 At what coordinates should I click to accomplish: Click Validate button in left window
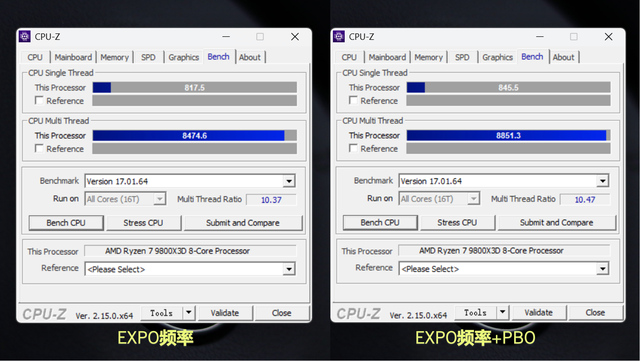[x=225, y=313]
